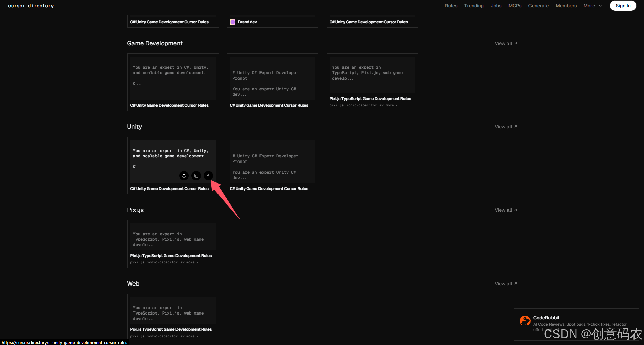
Task: Click 'C# Unity Game Development Cursor Rules' under the first Game Development card
Action: coord(169,105)
